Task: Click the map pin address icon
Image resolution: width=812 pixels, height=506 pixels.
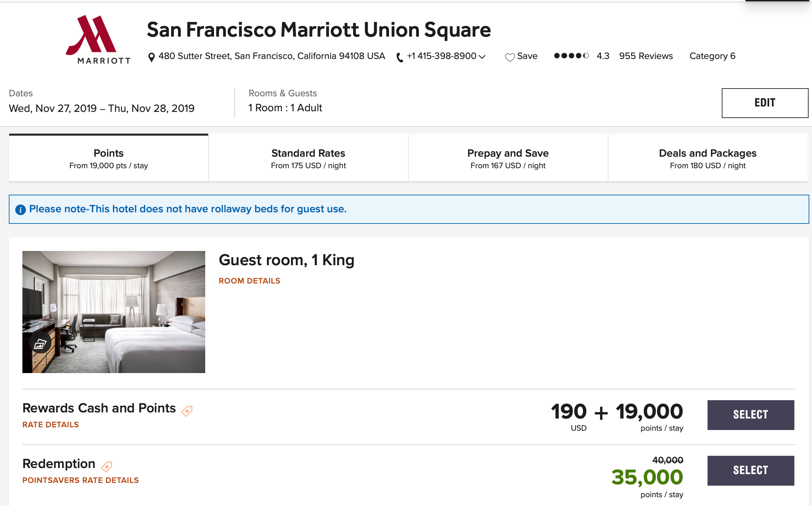Action: click(x=152, y=57)
